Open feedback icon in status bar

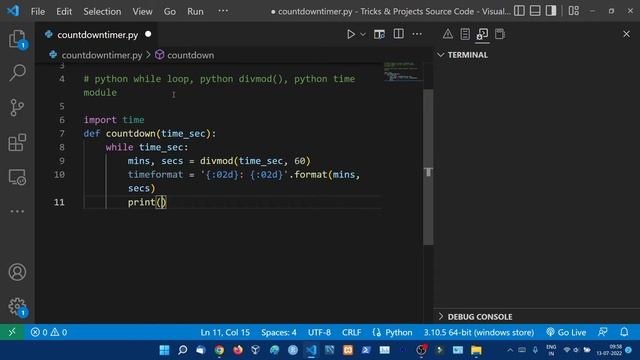click(603, 332)
